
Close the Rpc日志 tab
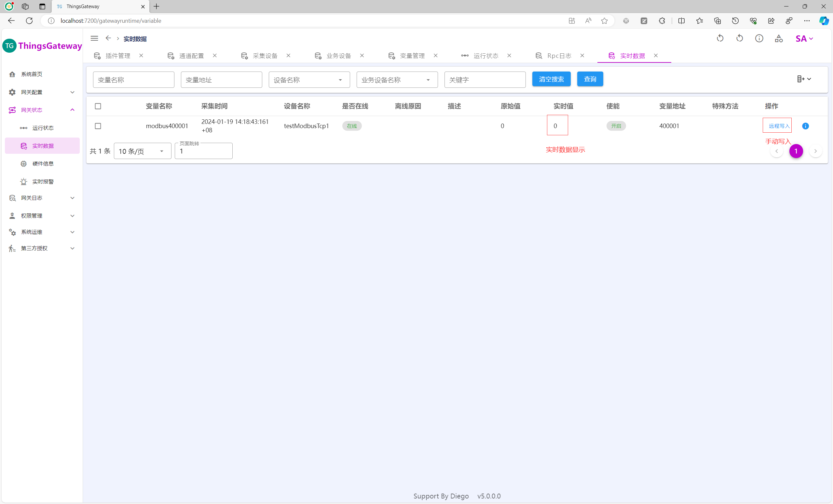[582, 55]
